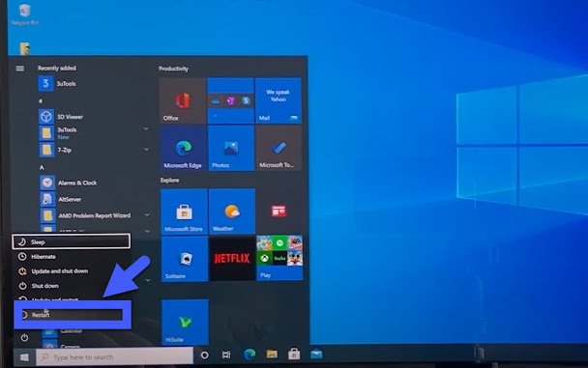
Task: Click the 'A' letter header in app list
Action: click(x=42, y=168)
